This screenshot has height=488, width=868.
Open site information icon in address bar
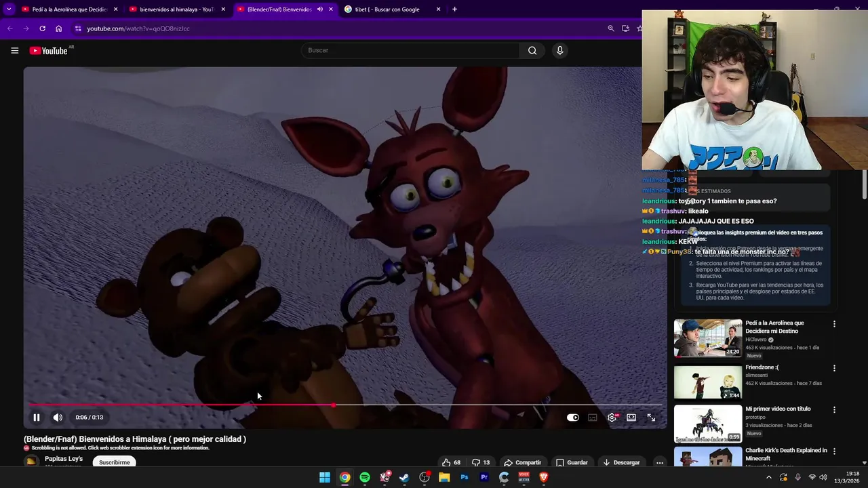point(78,28)
